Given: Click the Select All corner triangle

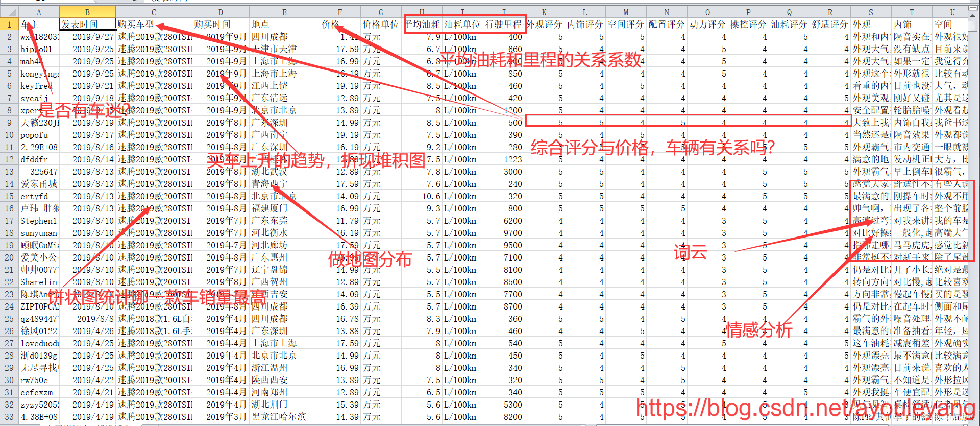Looking at the screenshot, I should point(9,12).
